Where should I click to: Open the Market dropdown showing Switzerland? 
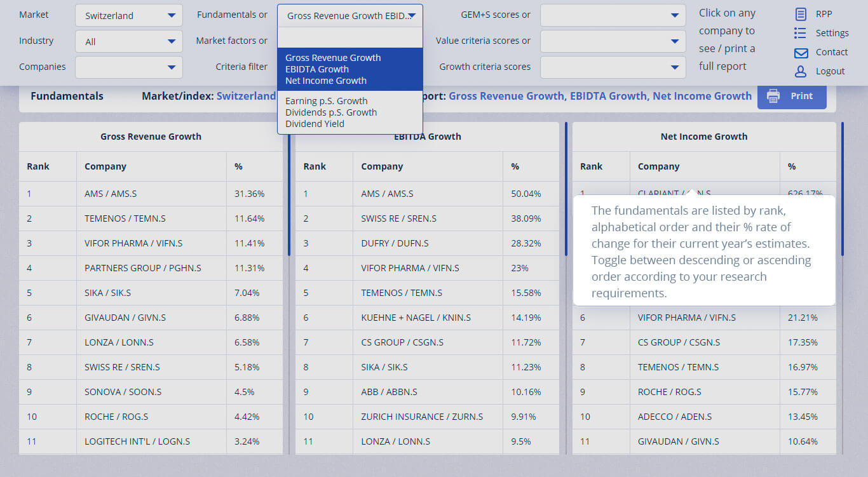tap(129, 15)
